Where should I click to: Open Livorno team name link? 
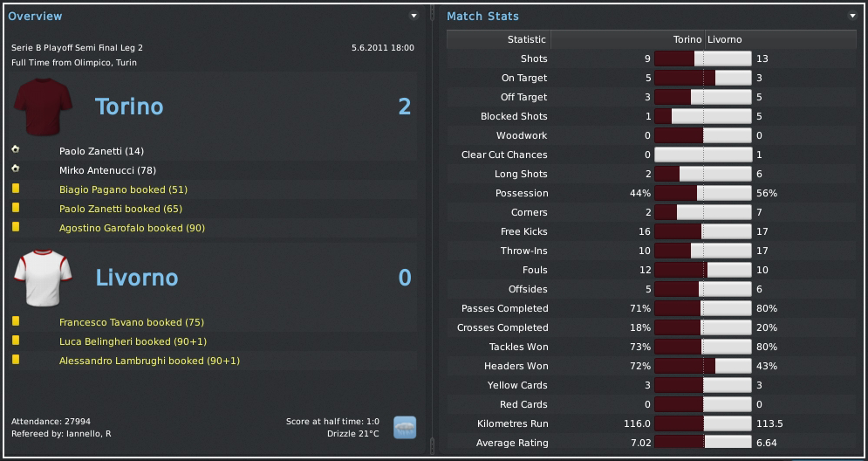136,278
